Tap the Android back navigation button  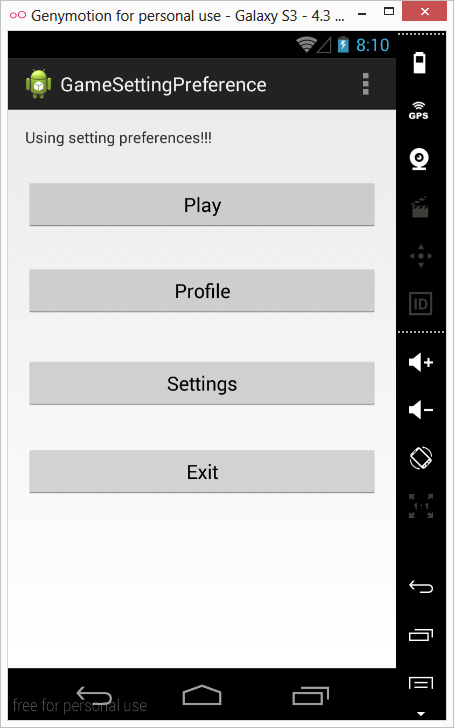[94, 695]
